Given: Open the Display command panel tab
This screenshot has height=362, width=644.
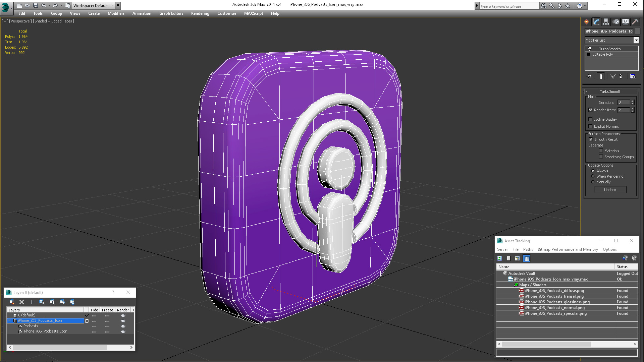Looking at the screenshot, I should 625,22.
